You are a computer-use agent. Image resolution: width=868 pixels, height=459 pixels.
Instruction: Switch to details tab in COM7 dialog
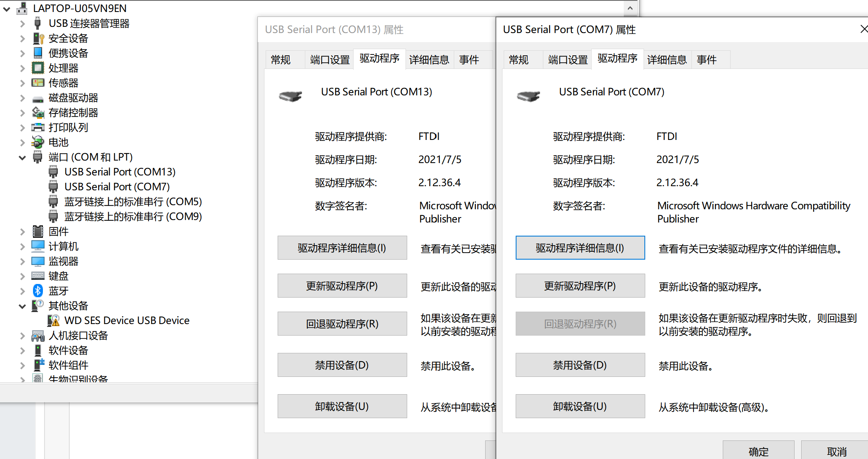pos(667,60)
